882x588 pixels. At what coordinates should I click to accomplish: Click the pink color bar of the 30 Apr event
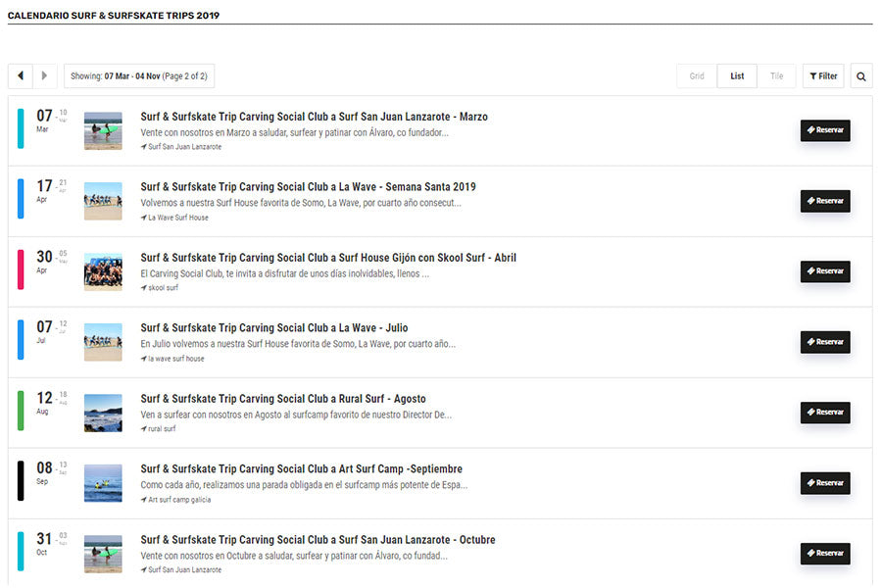point(21,270)
